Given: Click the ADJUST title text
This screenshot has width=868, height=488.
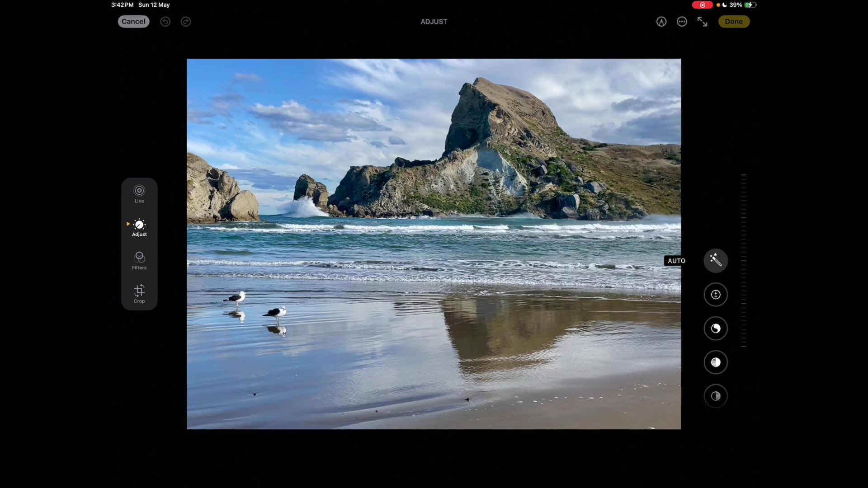Looking at the screenshot, I should pos(434,22).
